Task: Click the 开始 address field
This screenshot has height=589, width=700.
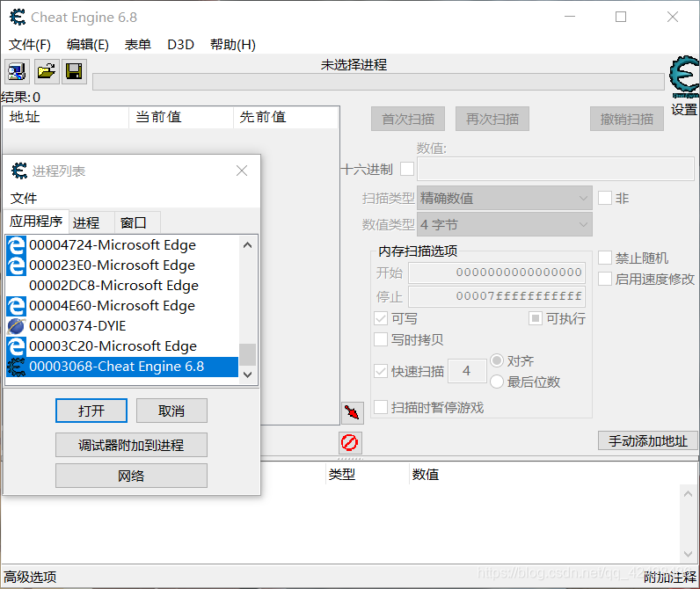Action: tap(497, 273)
